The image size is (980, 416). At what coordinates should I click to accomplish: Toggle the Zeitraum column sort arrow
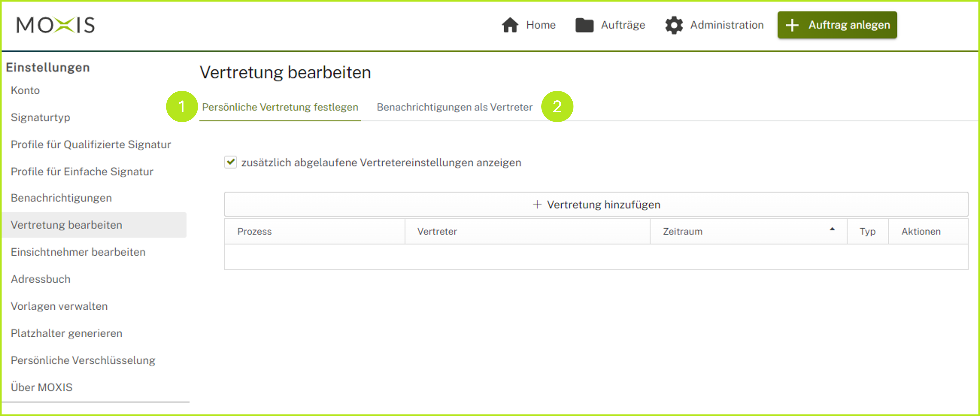(832, 229)
